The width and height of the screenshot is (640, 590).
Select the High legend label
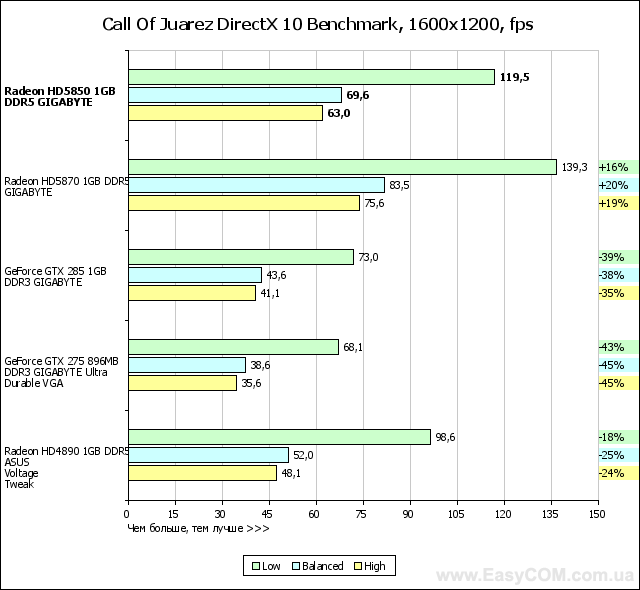(x=375, y=566)
